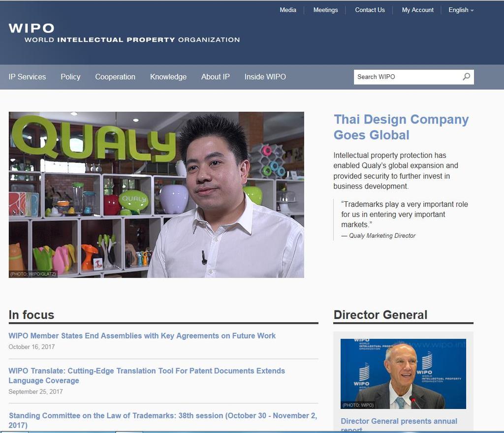The width and height of the screenshot is (504, 433).
Task: Click the Director General section heading
Action: [x=380, y=315]
